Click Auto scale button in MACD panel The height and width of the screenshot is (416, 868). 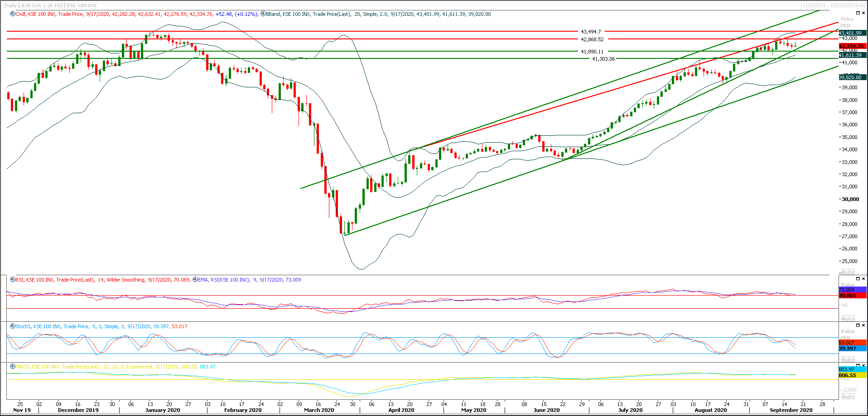point(848,397)
